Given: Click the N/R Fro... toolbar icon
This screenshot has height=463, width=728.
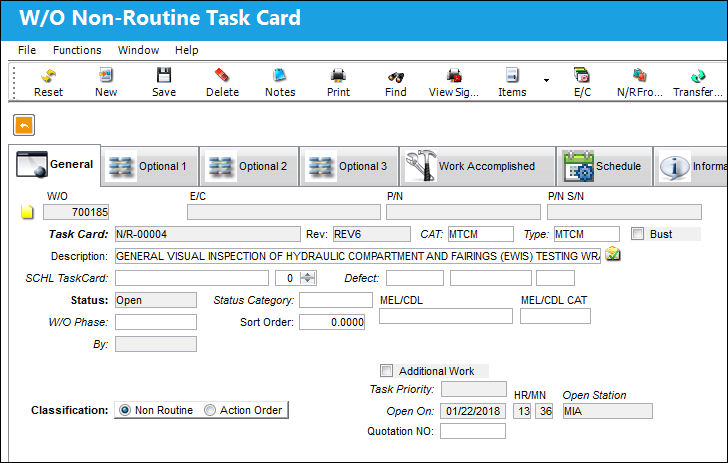Looking at the screenshot, I should point(639,75).
